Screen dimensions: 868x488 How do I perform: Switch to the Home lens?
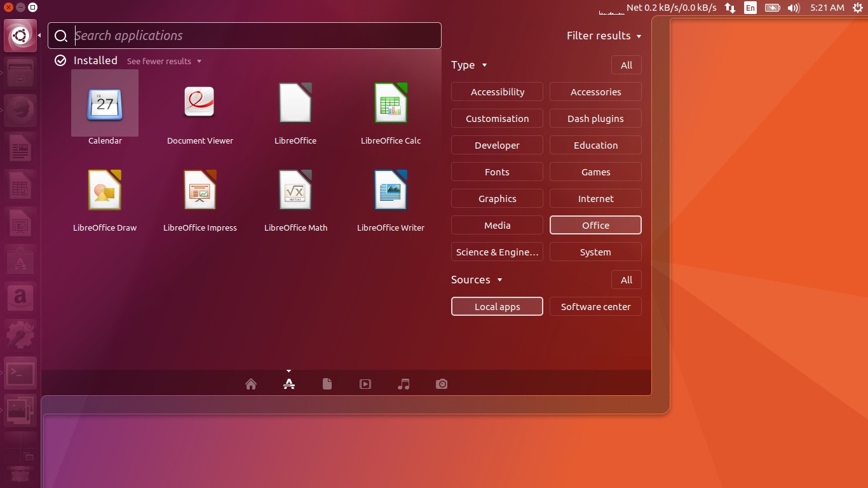pyautogui.click(x=251, y=384)
